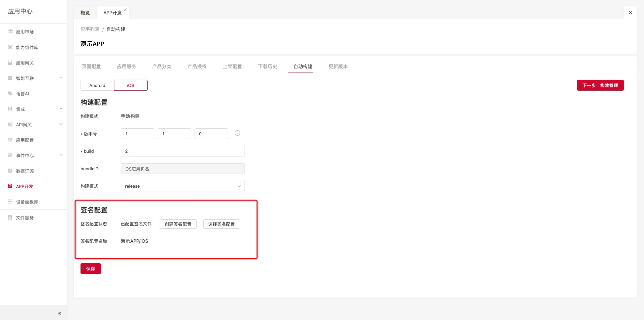Open the 数据订阅 sidebar icon
Viewport: 644px width, 320px height.
(x=10, y=171)
